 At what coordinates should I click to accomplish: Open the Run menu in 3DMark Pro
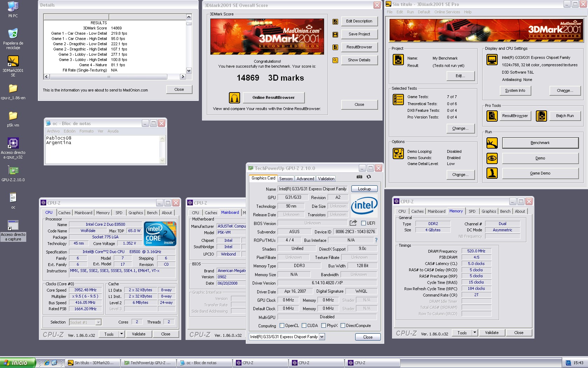coord(410,12)
